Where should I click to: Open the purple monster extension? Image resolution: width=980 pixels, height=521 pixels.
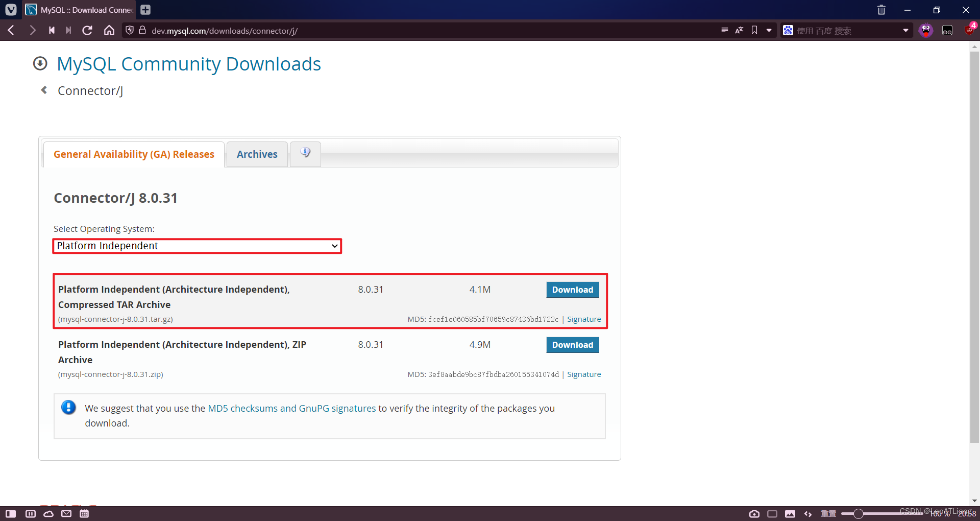926,31
